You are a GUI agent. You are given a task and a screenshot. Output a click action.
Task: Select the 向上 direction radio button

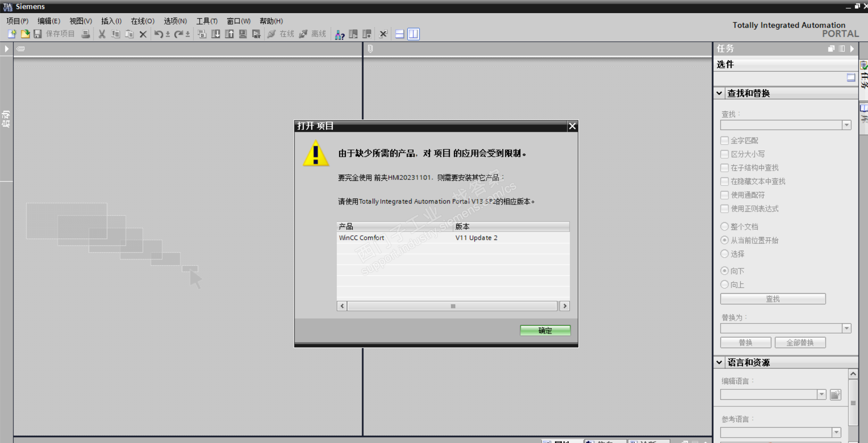click(x=725, y=284)
